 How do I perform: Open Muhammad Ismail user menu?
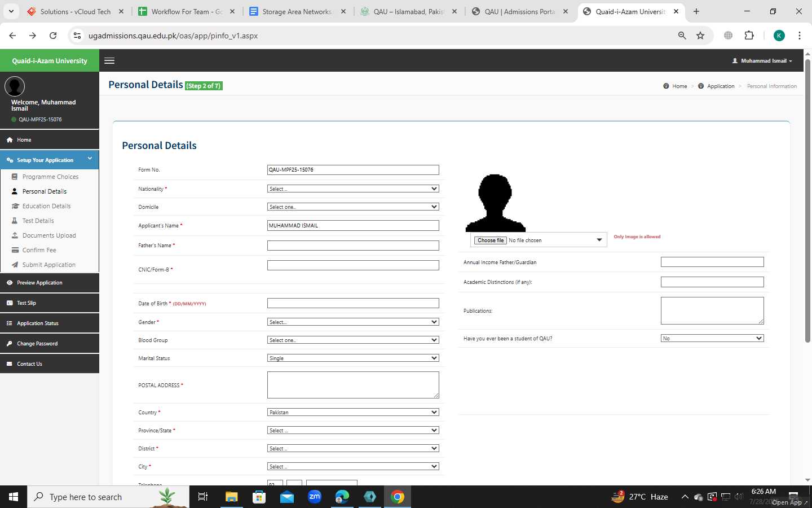[x=762, y=60]
